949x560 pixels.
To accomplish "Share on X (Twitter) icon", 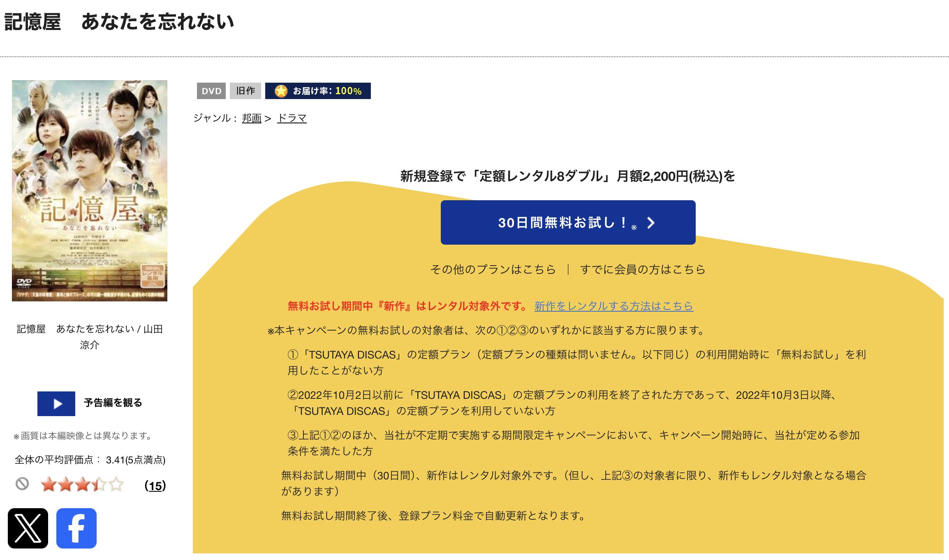I will pyautogui.click(x=28, y=528).
